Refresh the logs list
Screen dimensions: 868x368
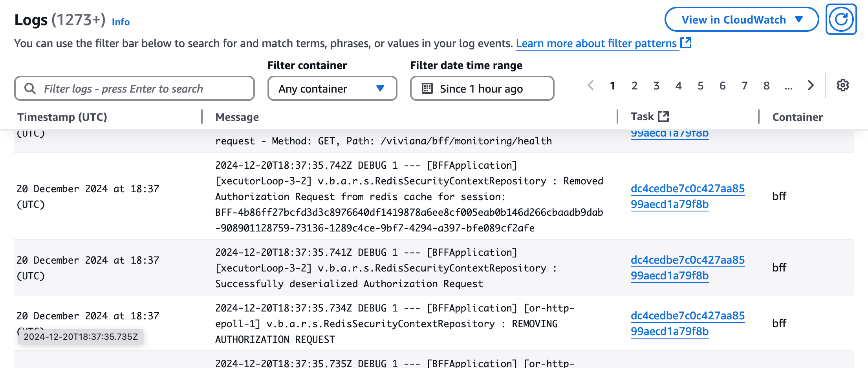[x=841, y=20]
